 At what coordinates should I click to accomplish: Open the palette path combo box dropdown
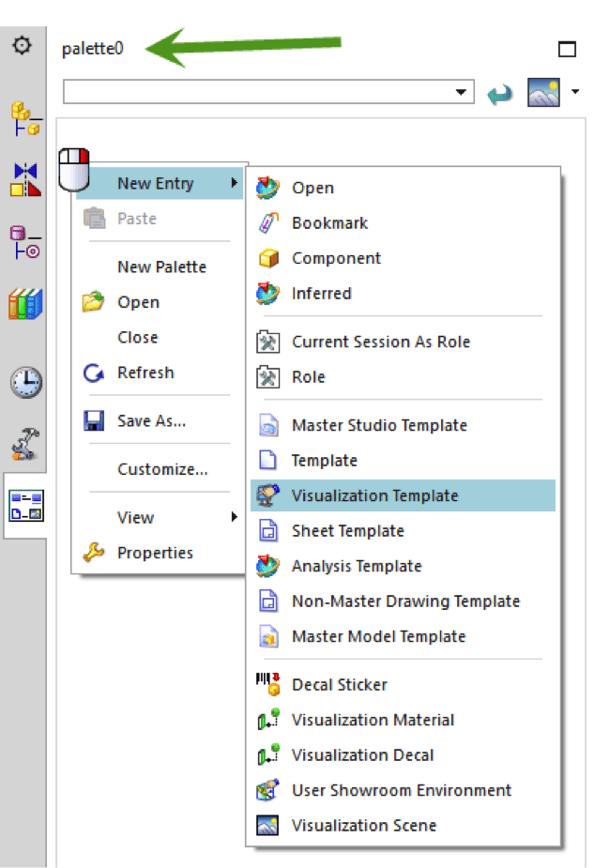(x=461, y=92)
